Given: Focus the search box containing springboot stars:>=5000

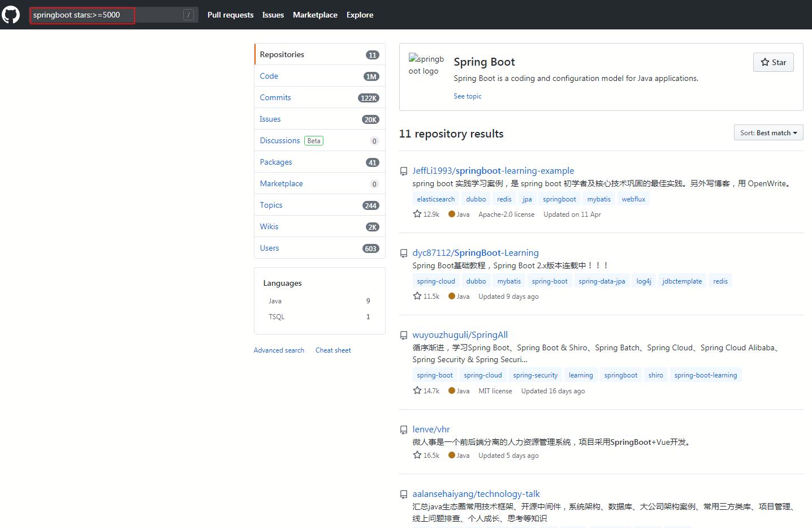Looking at the screenshot, I should pos(114,15).
